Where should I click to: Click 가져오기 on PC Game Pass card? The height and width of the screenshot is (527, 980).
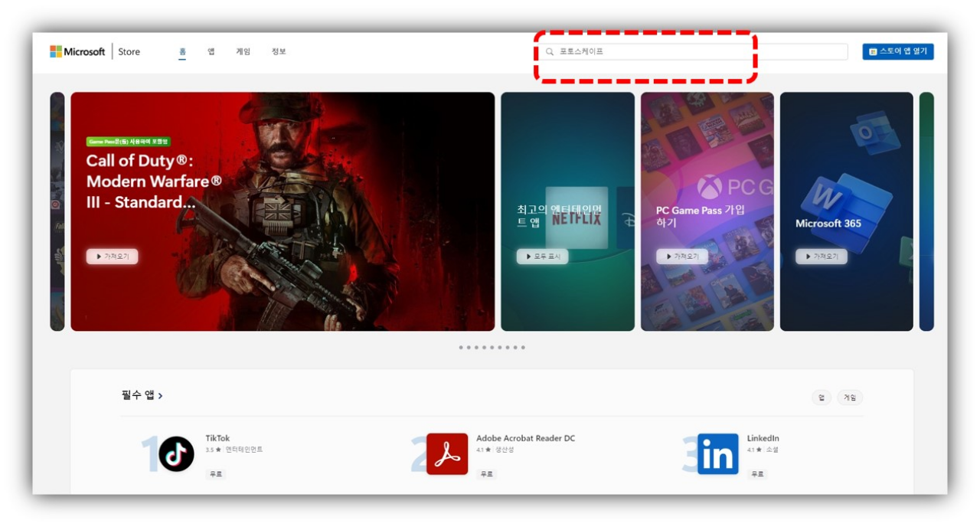tap(681, 257)
